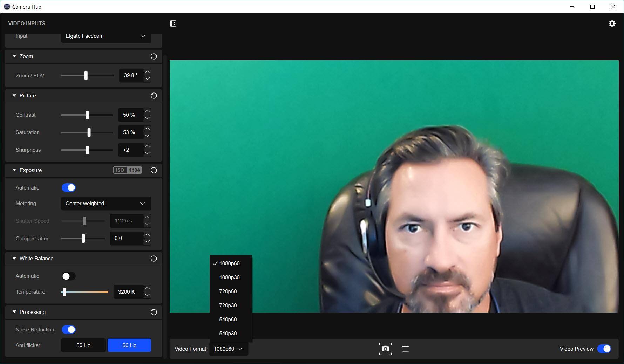624x364 pixels.
Task: Open the settings gear icon
Action: point(612,23)
